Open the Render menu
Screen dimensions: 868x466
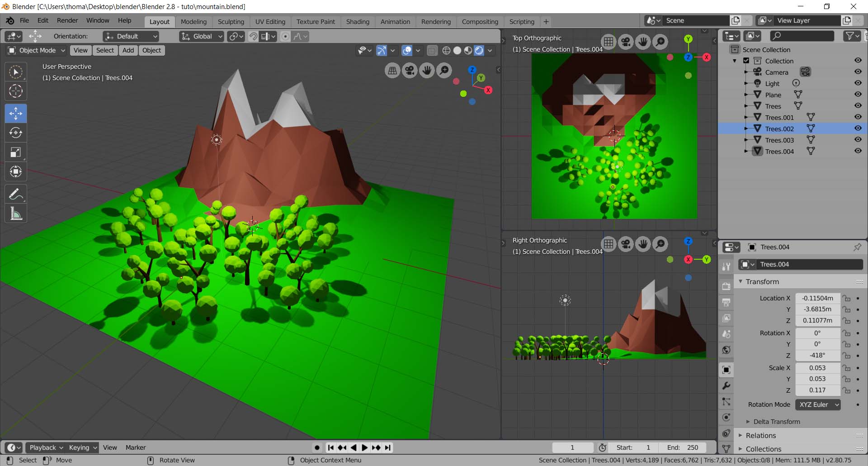click(x=67, y=20)
